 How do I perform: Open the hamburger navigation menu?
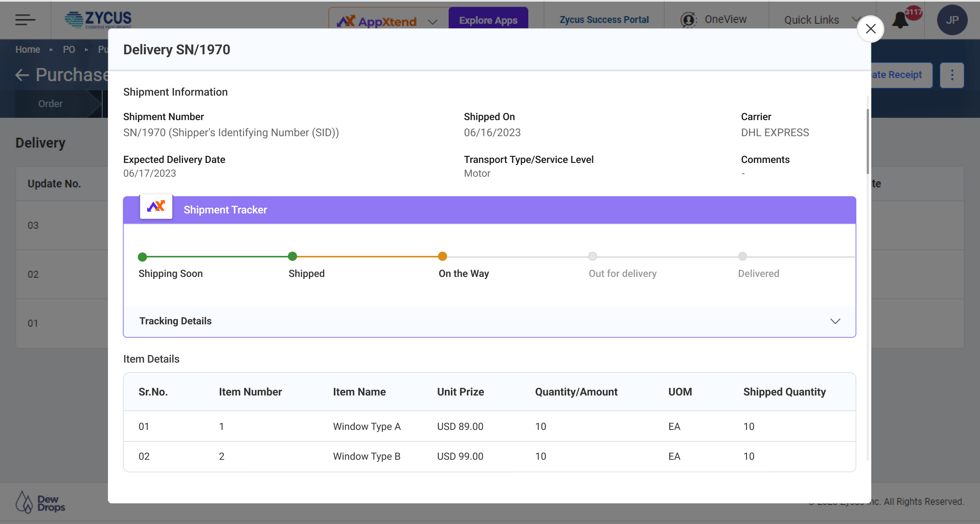(25, 20)
